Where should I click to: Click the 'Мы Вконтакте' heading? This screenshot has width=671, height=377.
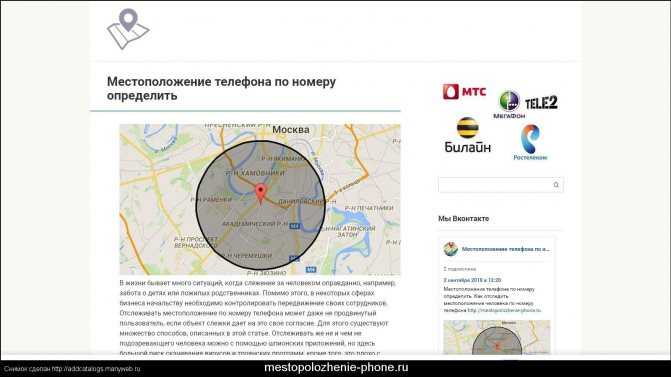(463, 219)
